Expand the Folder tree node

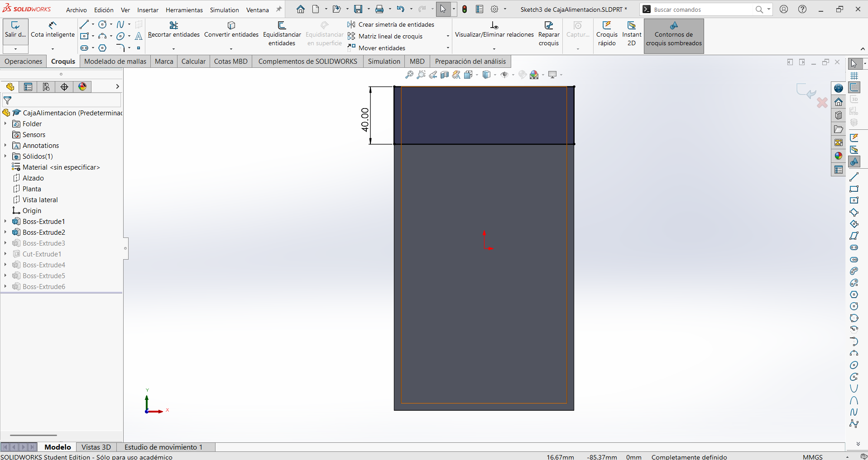[5, 124]
